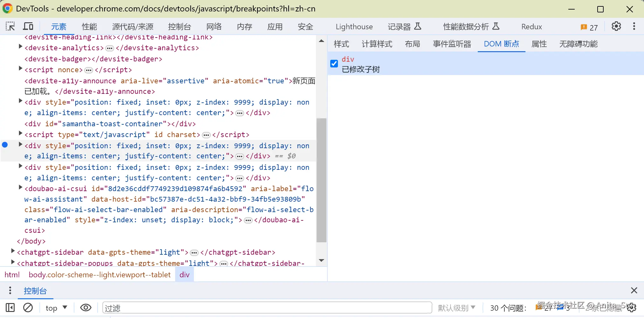
Task: Open the 默认级别 log level dropdown
Action: pyautogui.click(x=456, y=308)
